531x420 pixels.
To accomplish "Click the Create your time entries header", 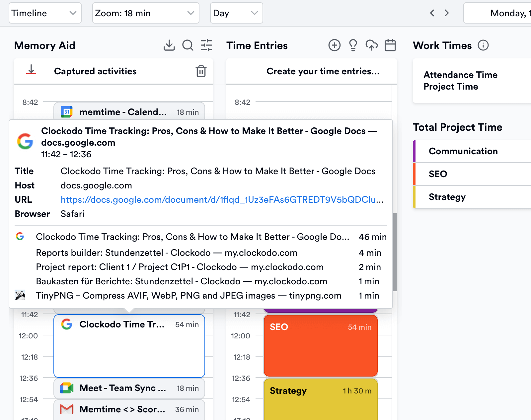I will [323, 71].
